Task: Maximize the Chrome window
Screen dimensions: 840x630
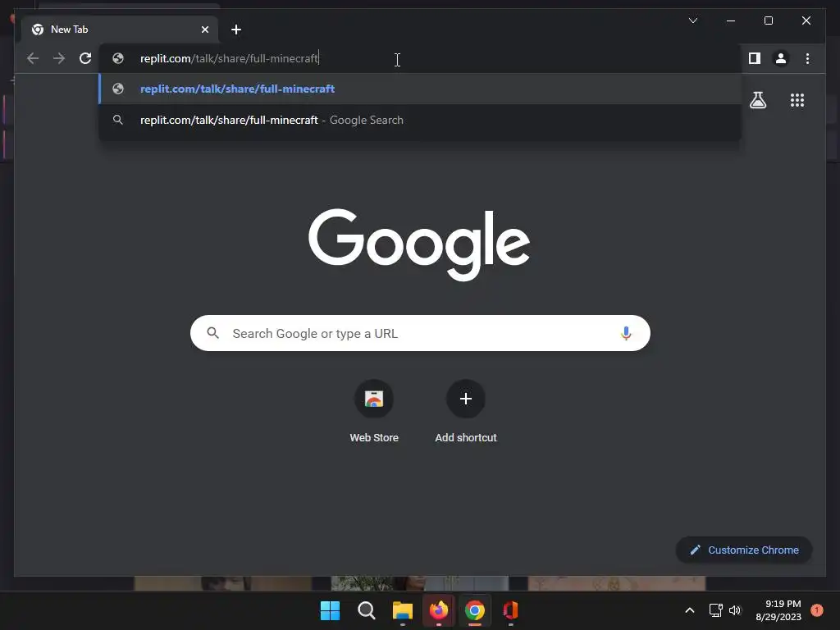Action: coord(768,21)
